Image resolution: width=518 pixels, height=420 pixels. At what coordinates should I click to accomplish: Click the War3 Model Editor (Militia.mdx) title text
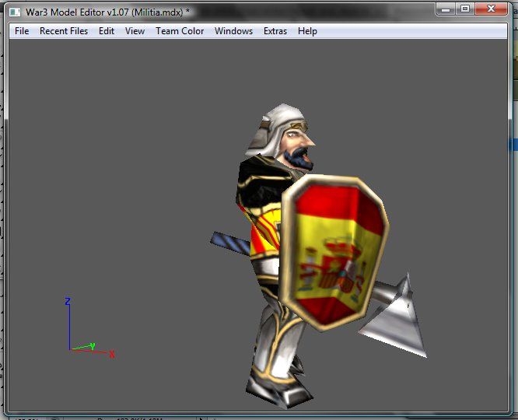(107, 12)
